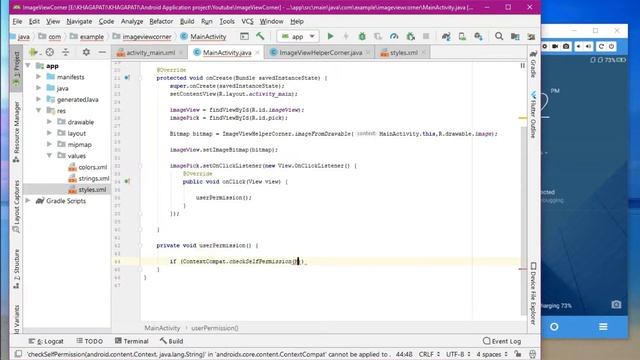Click emulator video record icon

tap(556, 47)
